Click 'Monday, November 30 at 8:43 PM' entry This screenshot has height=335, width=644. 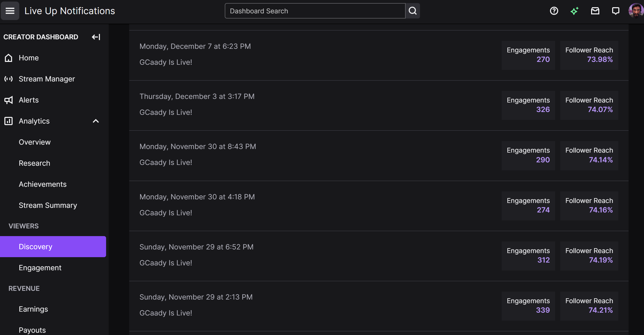(x=198, y=146)
